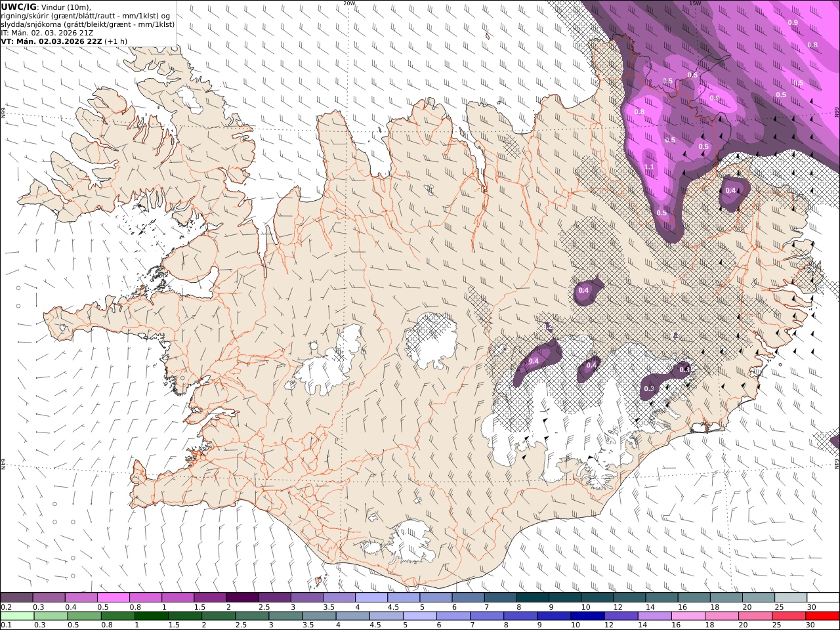
Task: Click pale green 0.1 swatch in lower legend
Action: point(17,616)
